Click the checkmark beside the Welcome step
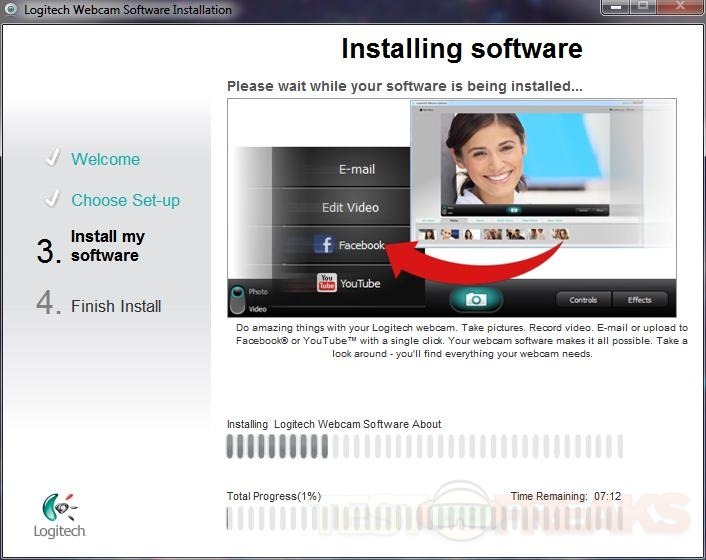Screen dimensions: 706x560 pos(52,159)
